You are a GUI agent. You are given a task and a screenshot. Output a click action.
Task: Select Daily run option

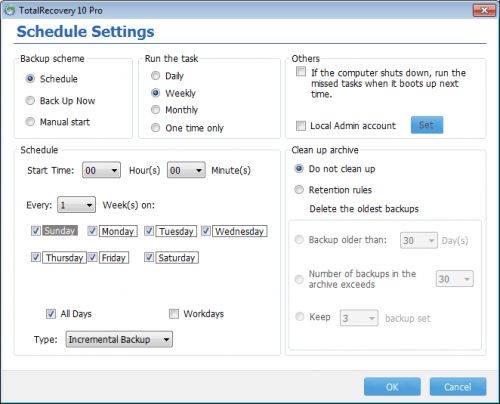point(156,76)
